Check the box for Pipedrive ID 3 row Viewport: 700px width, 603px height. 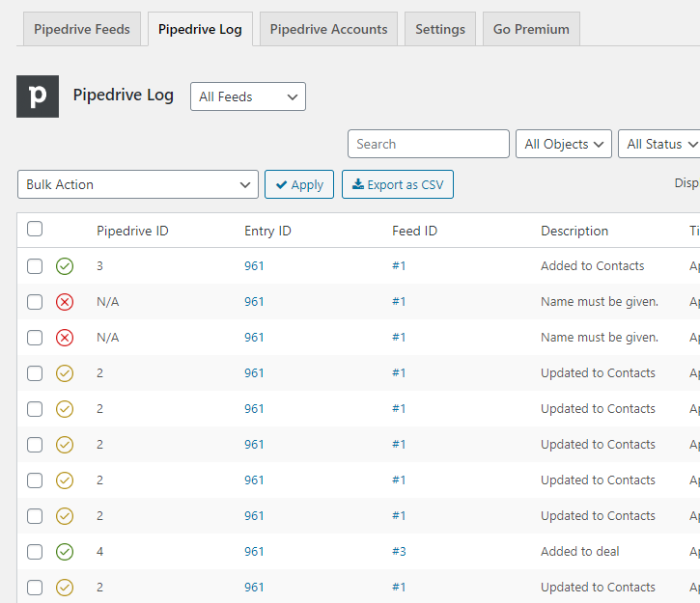click(x=35, y=266)
